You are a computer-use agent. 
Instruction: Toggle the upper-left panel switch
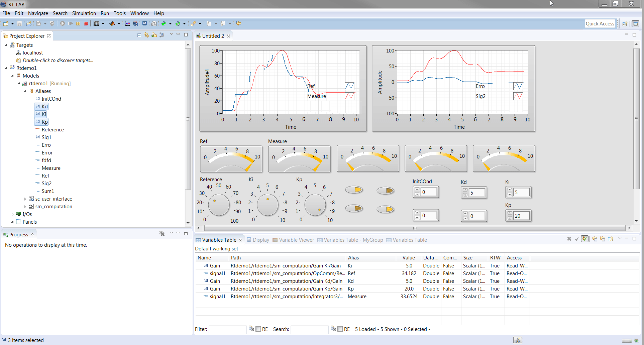pyautogui.click(x=354, y=190)
